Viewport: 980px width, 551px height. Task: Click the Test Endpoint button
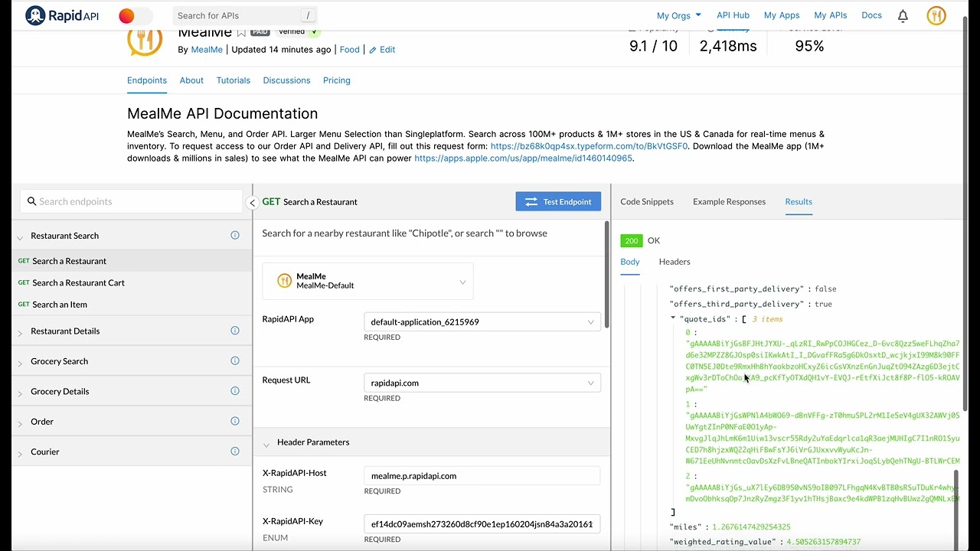click(558, 201)
